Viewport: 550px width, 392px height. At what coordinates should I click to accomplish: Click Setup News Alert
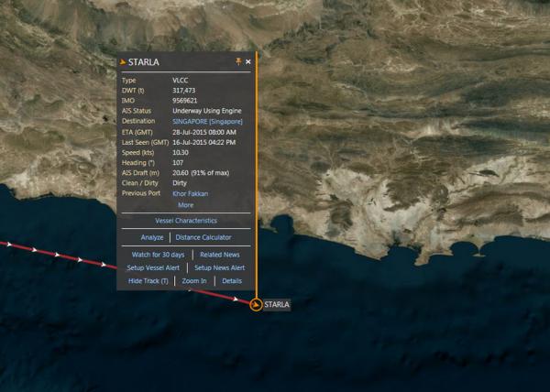[220, 267]
